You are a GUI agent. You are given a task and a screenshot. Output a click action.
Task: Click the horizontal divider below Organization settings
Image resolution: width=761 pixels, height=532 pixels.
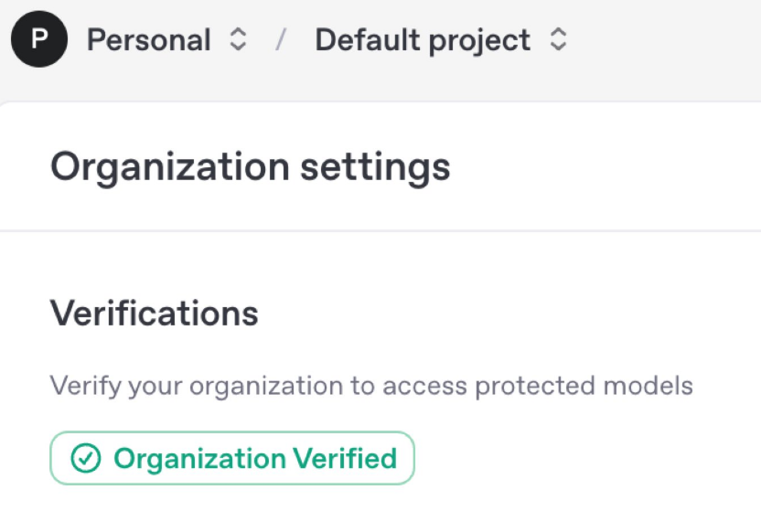coord(380,231)
